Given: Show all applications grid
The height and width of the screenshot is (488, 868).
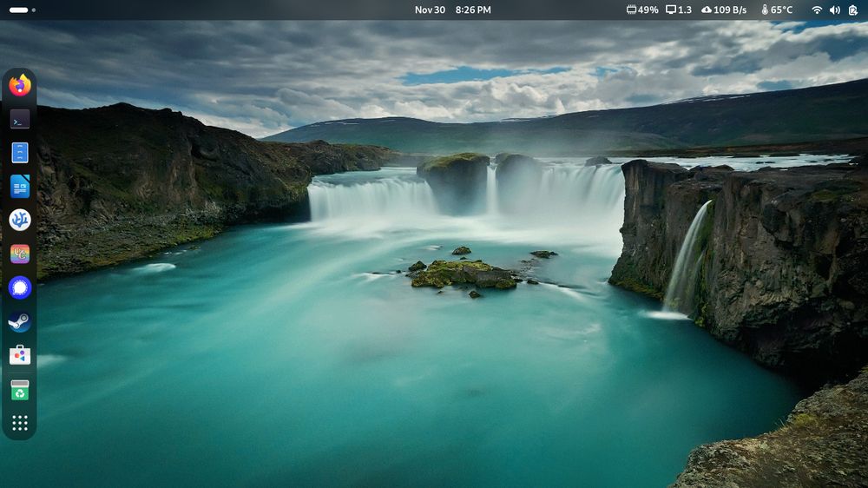Looking at the screenshot, I should pyautogui.click(x=20, y=423).
